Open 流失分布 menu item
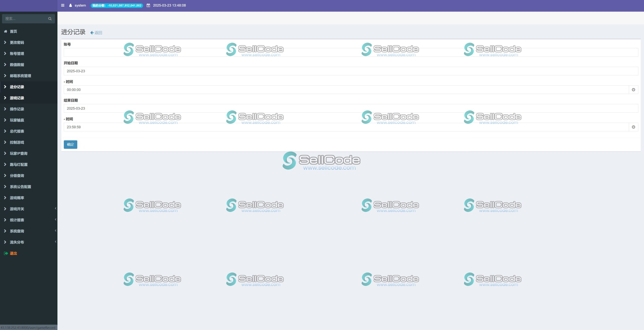Screen dimensions: 644x330 click(29, 242)
